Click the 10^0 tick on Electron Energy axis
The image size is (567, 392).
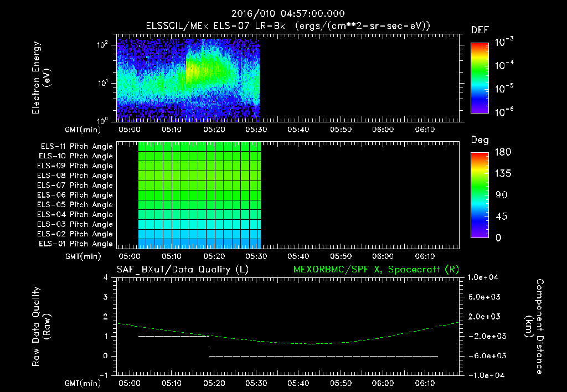[x=103, y=120]
